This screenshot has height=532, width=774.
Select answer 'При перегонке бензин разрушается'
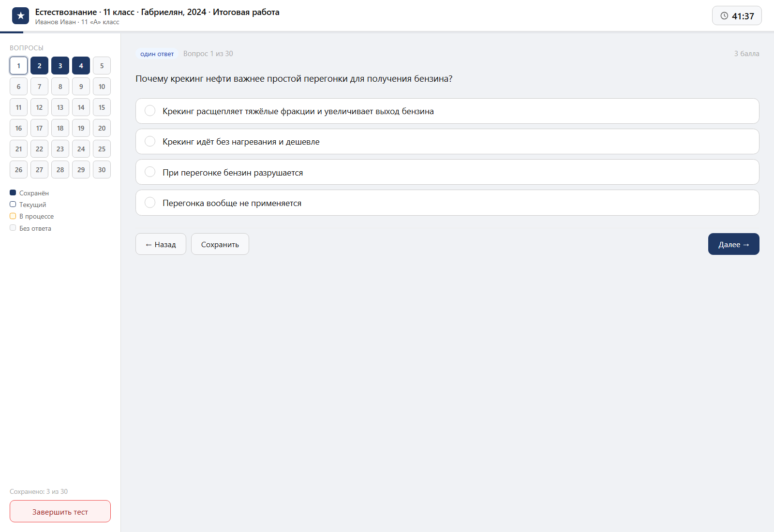(447, 172)
